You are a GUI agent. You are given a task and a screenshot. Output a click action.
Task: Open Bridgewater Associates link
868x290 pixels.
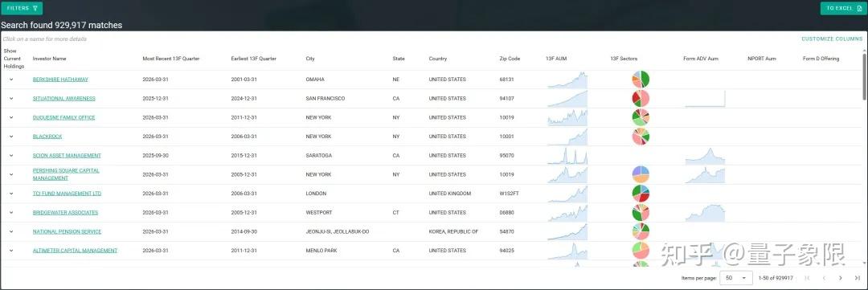pos(65,213)
